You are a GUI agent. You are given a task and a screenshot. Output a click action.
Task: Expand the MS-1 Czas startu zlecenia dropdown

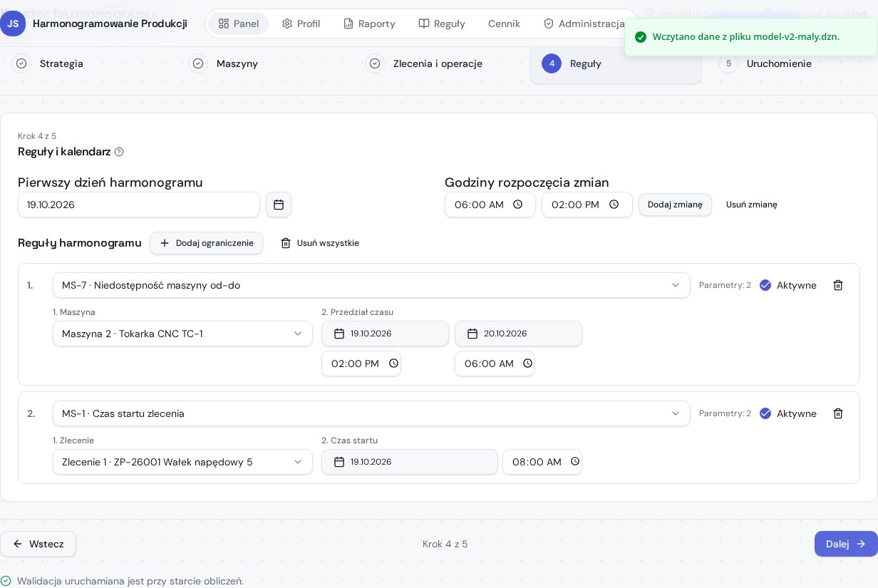coord(371,413)
